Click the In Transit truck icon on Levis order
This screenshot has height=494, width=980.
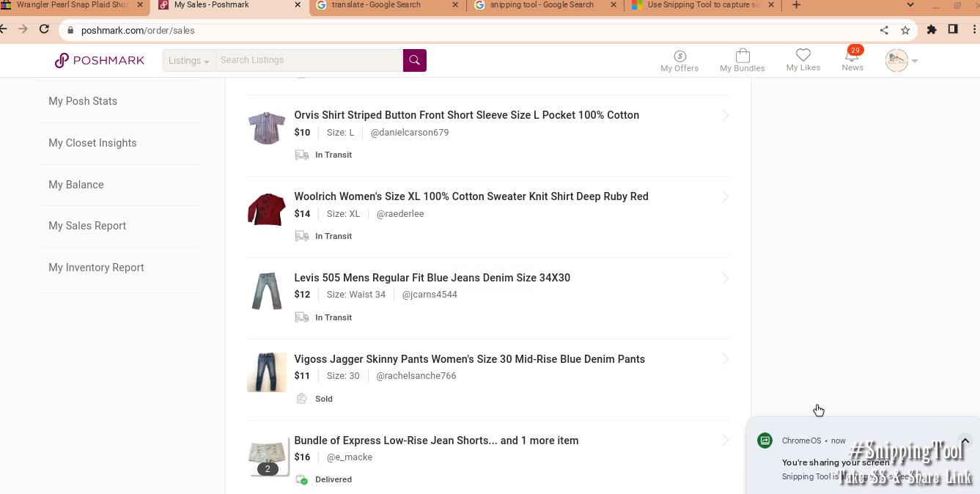(301, 317)
